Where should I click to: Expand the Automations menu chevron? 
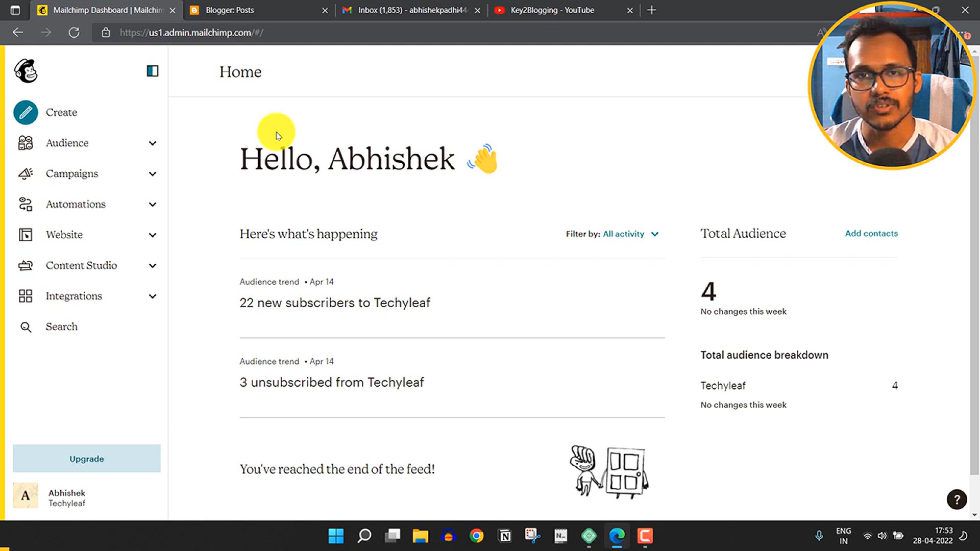point(153,205)
